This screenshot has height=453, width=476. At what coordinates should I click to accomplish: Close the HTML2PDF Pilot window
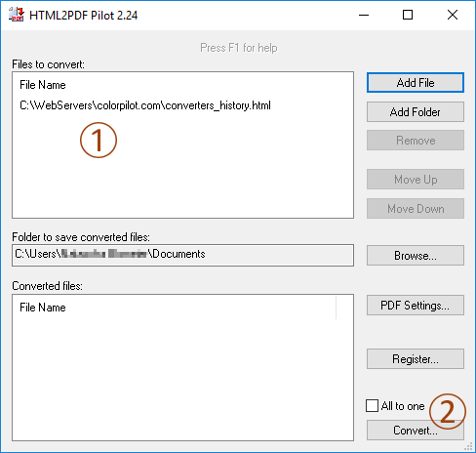[x=453, y=15]
